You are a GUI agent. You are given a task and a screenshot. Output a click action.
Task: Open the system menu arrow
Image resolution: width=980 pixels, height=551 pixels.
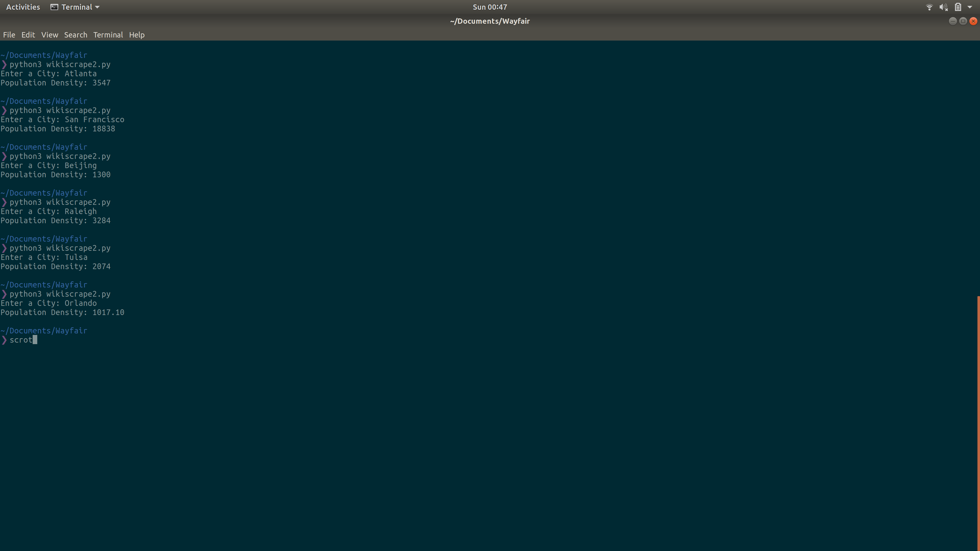970,7
